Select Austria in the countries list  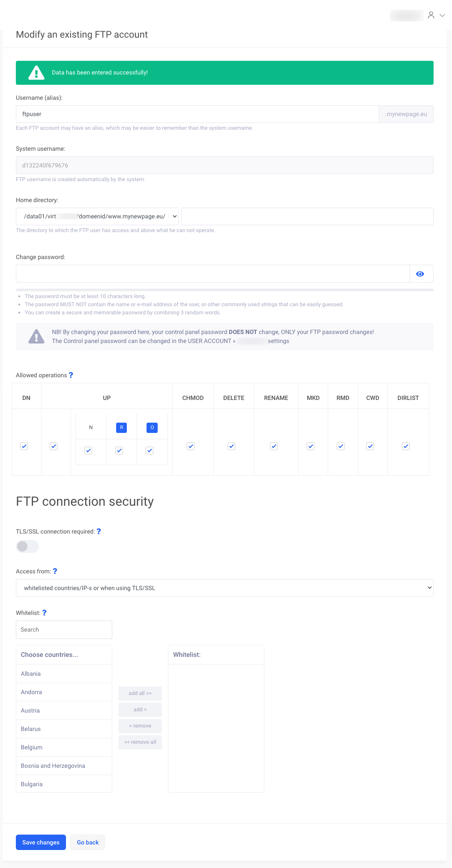pyautogui.click(x=30, y=710)
